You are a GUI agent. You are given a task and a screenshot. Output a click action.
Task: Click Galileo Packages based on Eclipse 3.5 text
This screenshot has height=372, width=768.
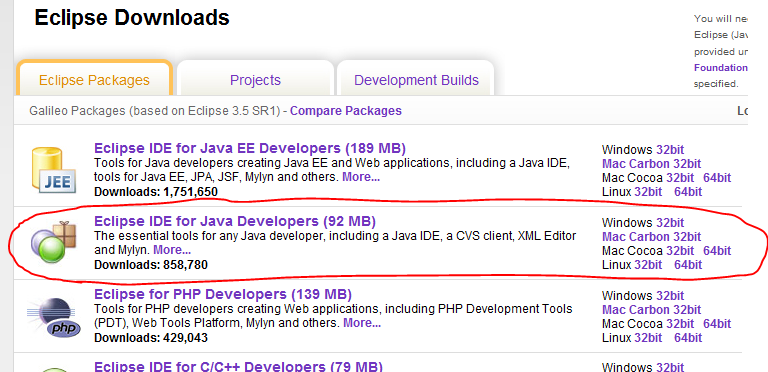click(155, 111)
